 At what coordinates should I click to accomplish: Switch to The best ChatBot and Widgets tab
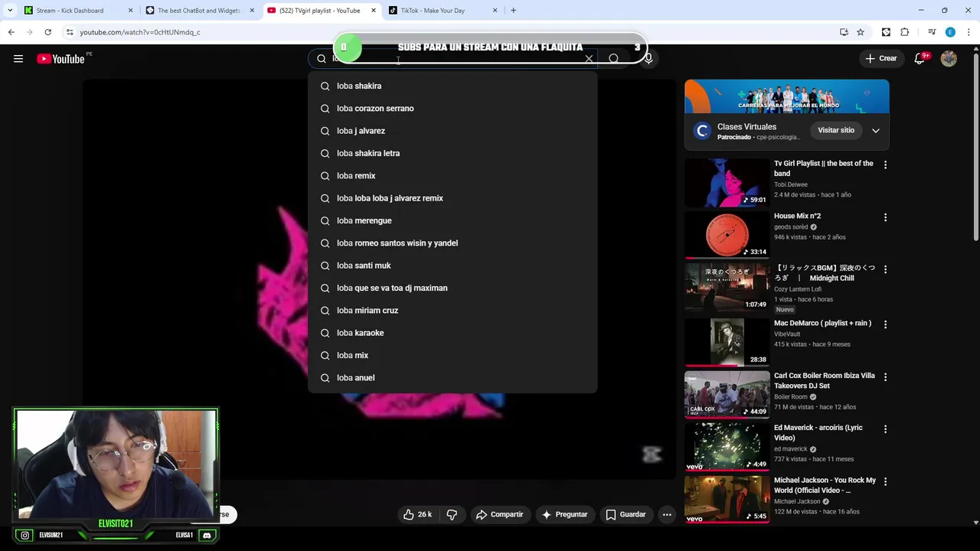(x=199, y=11)
